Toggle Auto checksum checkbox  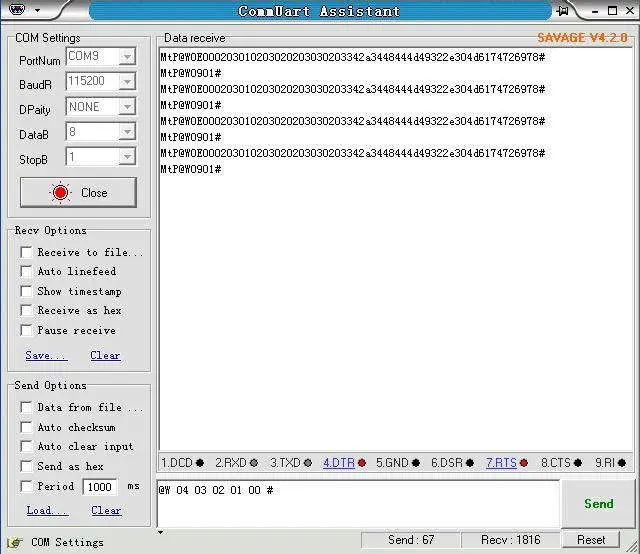click(x=26, y=427)
